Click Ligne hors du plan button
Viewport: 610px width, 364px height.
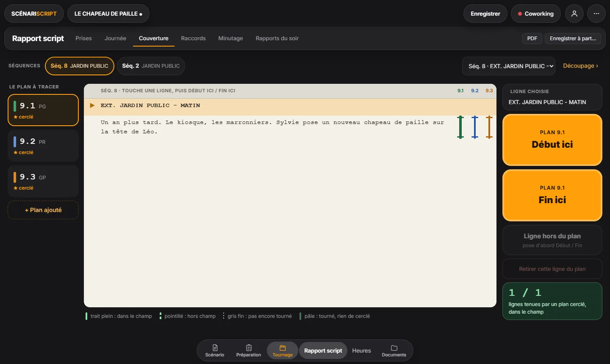(x=552, y=240)
